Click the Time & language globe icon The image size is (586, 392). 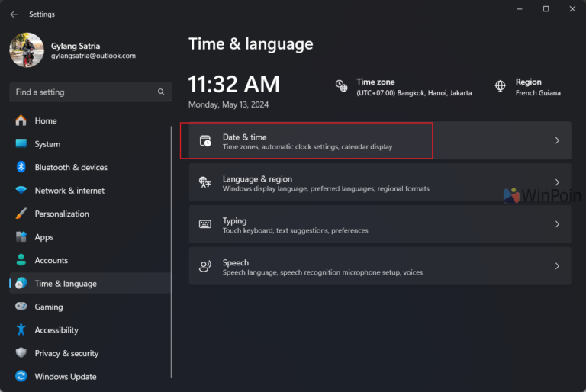21,283
